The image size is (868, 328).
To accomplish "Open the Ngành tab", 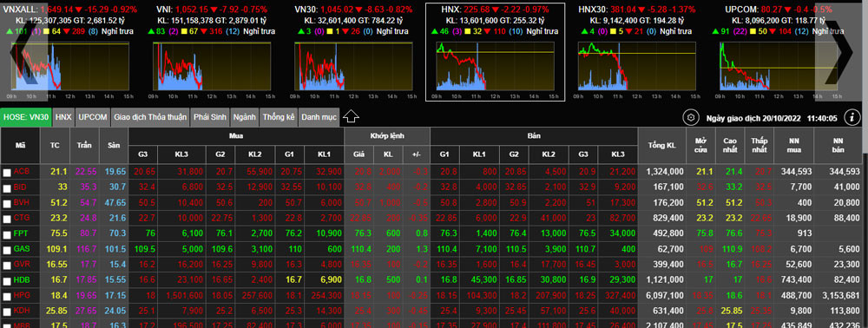I will (x=244, y=117).
